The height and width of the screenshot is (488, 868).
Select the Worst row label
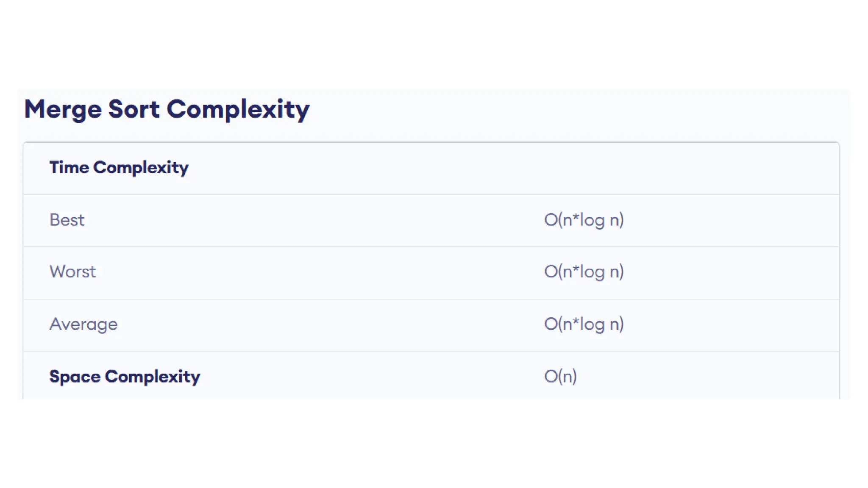click(x=73, y=272)
